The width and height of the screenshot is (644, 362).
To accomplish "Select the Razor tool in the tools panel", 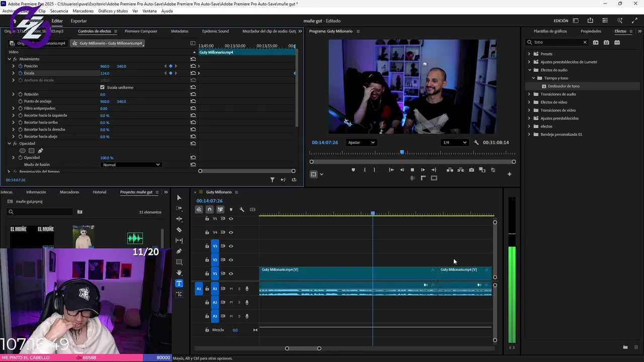I will (179, 230).
